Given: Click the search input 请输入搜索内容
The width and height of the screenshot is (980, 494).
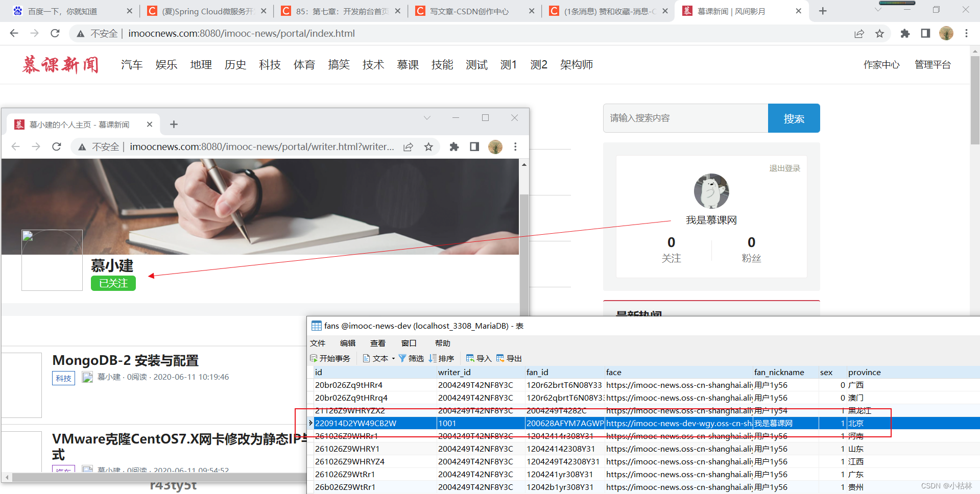Looking at the screenshot, I should coord(685,118).
